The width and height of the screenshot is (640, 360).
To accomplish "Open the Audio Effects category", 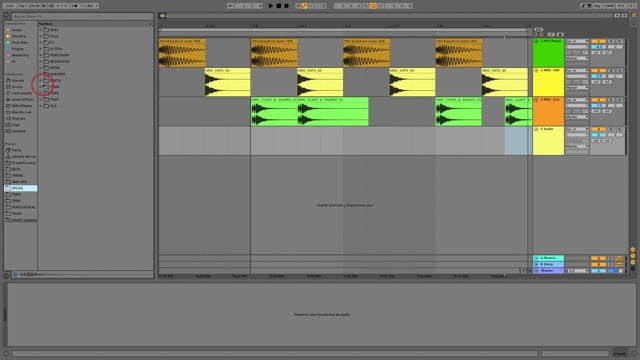I will tap(20, 99).
